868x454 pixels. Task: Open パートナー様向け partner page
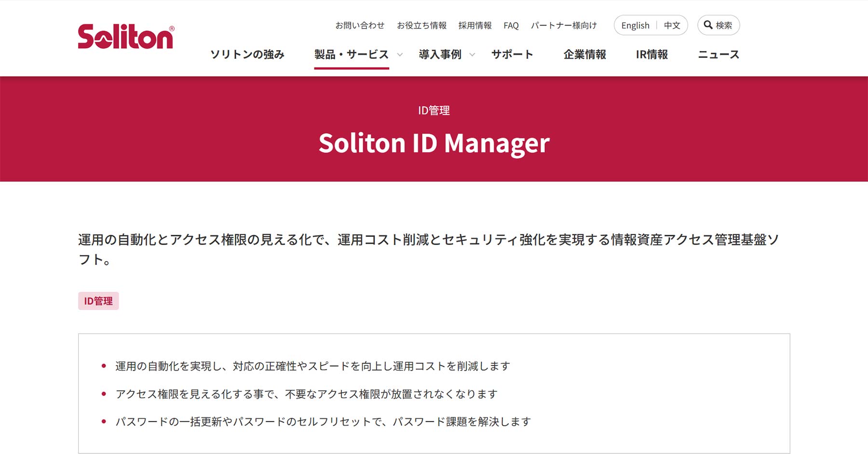[564, 26]
